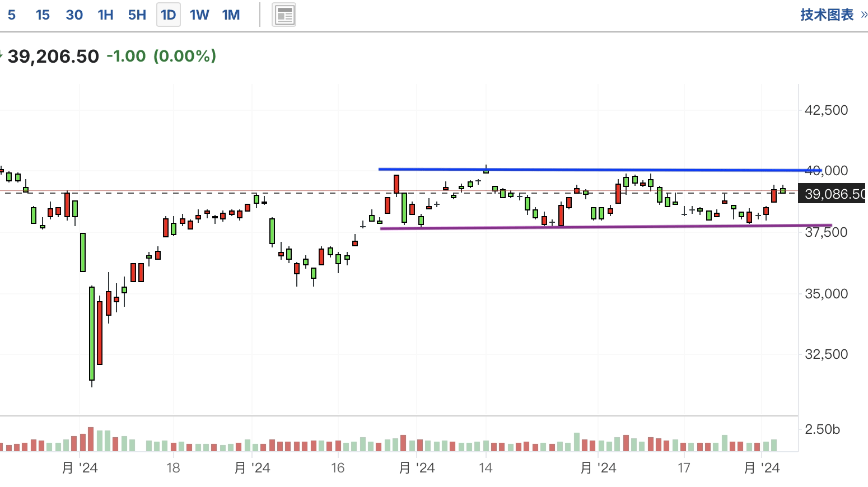This screenshot has width=868, height=487.
Task: Click the 32,500 price axis label
Action: [x=826, y=354]
